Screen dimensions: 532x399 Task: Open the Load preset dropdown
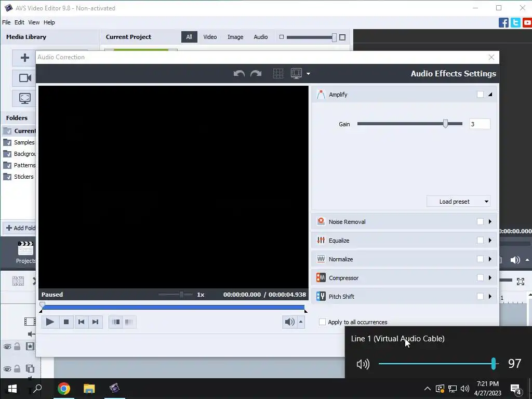click(x=458, y=202)
